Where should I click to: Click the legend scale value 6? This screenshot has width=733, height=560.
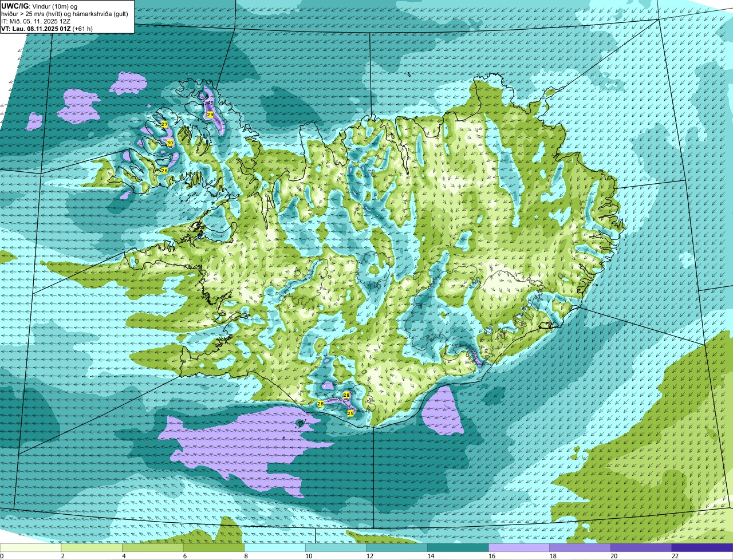tap(184, 556)
